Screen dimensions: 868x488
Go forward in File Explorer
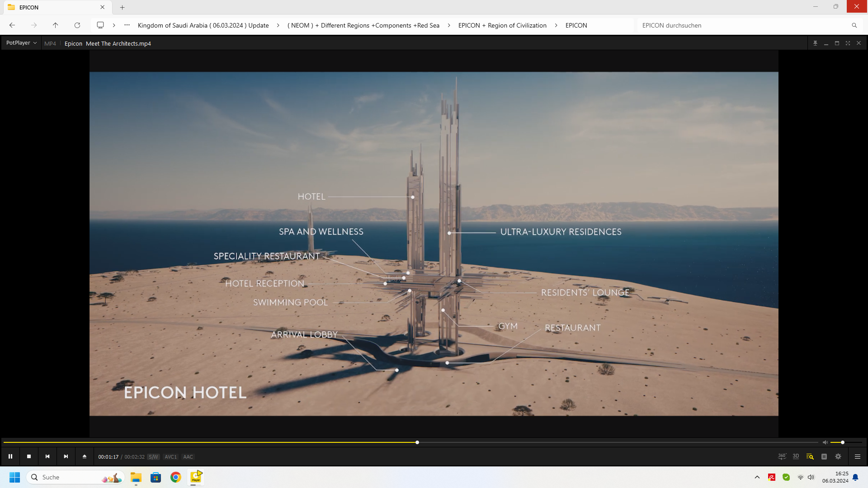click(x=34, y=25)
